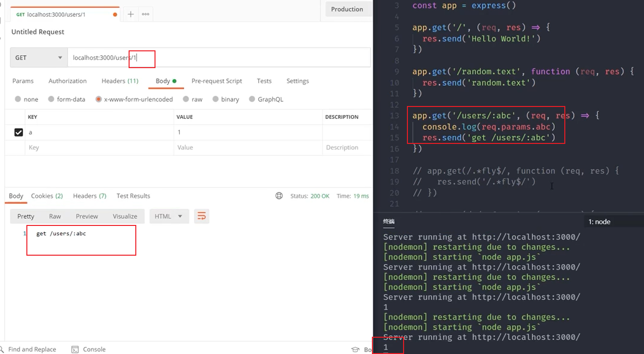Select the localhost:3000/users/1 request tab
This screenshot has width=644, height=354.
coord(65,14)
